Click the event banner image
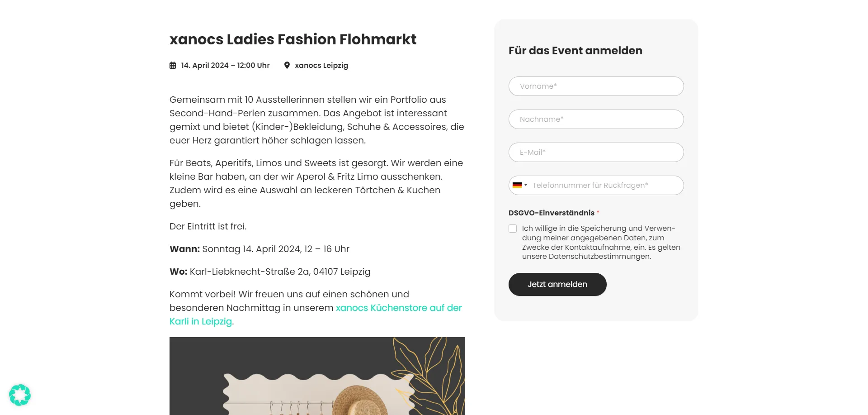868x415 pixels. pyautogui.click(x=317, y=376)
